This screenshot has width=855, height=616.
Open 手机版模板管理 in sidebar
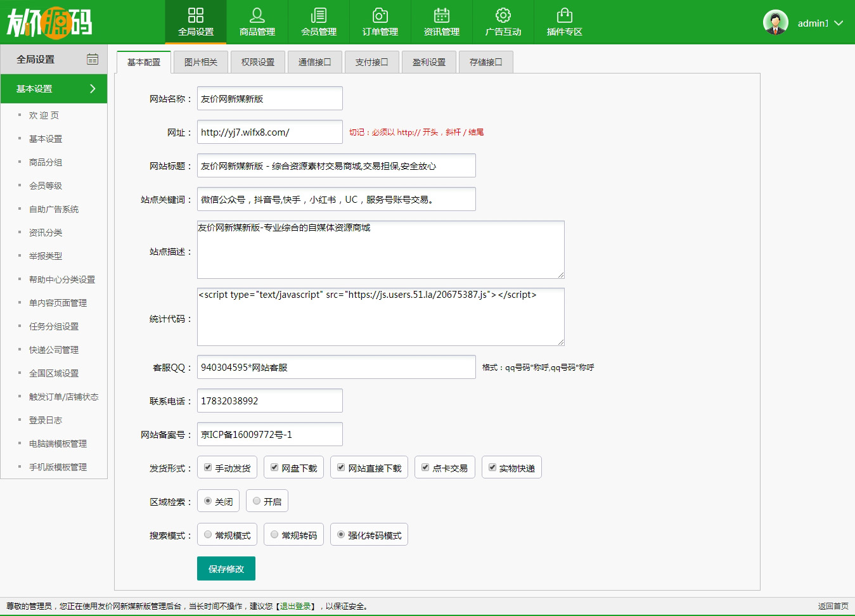click(x=58, y=467)
